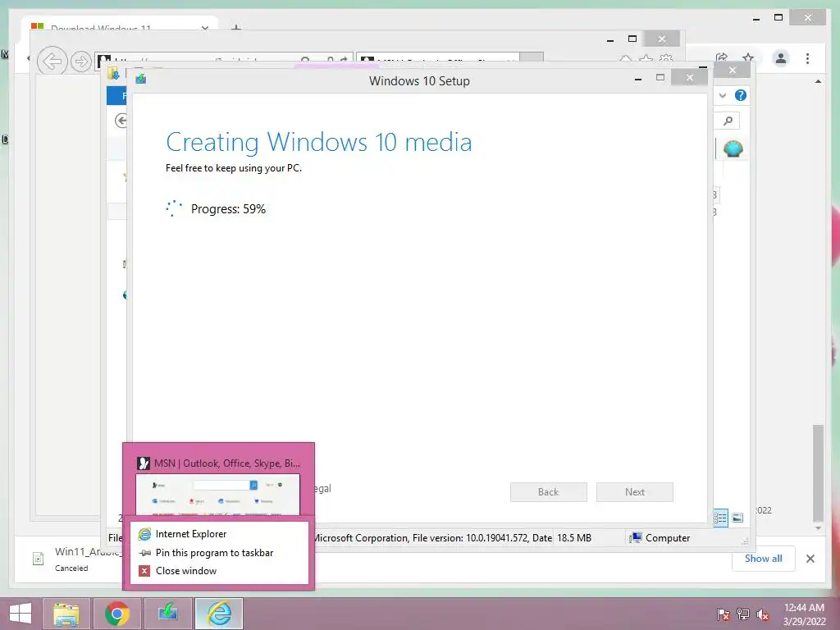Viewport: 840px width, 630px height.
Task: Click the Computer item in status bar
Action: pyautogui.click(x=660, y=538)
